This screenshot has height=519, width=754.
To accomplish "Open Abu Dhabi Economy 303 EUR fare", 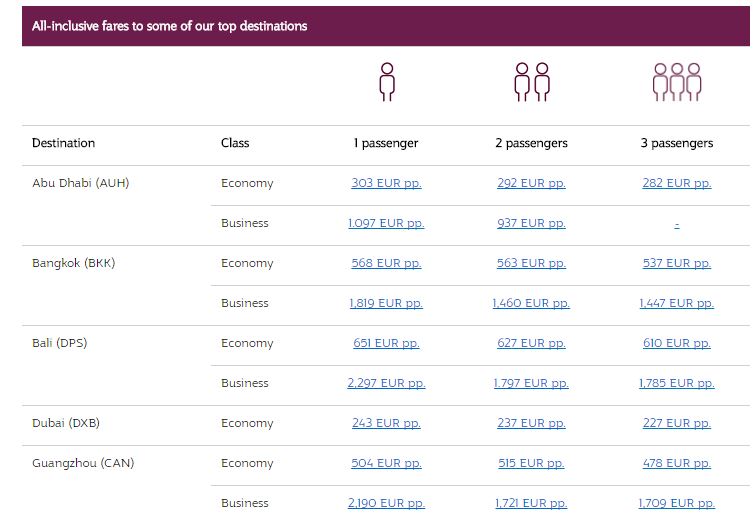I will (386, 183).
